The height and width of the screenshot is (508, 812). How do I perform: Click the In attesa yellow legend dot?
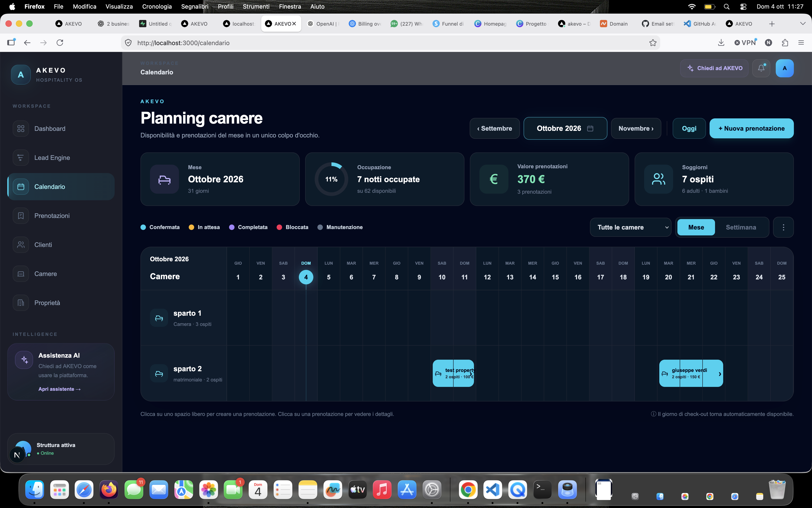tap(192, 227)
